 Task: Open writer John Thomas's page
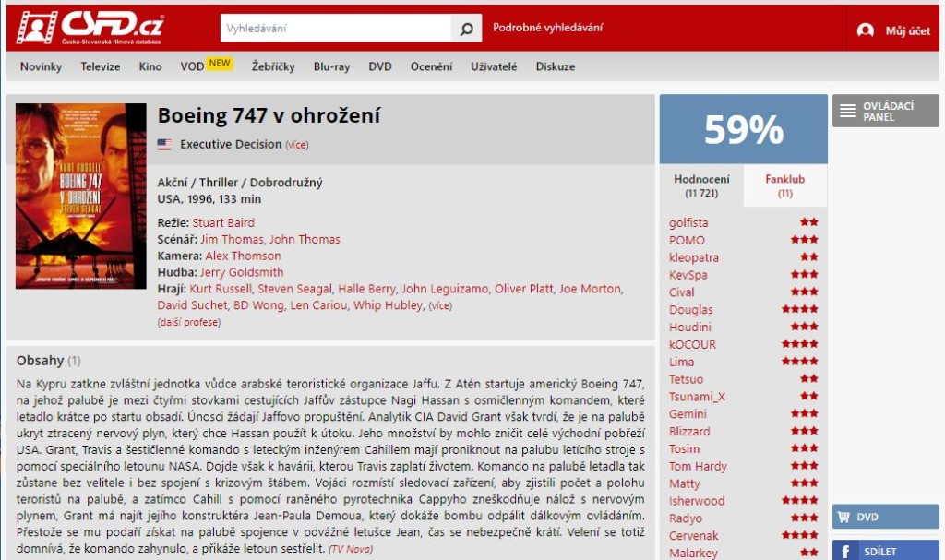pos(305,239)
